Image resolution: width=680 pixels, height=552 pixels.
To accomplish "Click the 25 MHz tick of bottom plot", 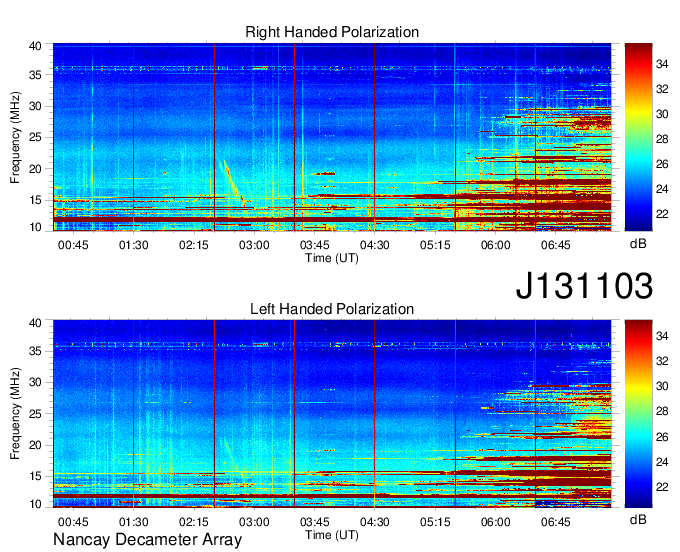I will click(x=35, y=414).
